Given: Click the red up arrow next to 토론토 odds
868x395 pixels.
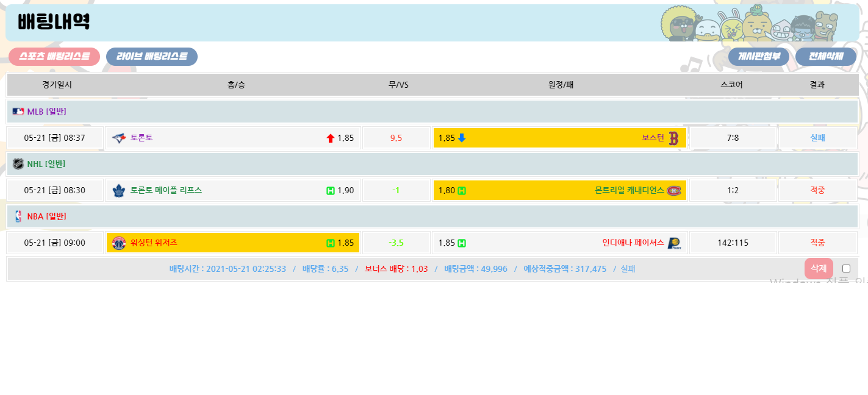Looking at the screenshot, I should pos(331,138).
